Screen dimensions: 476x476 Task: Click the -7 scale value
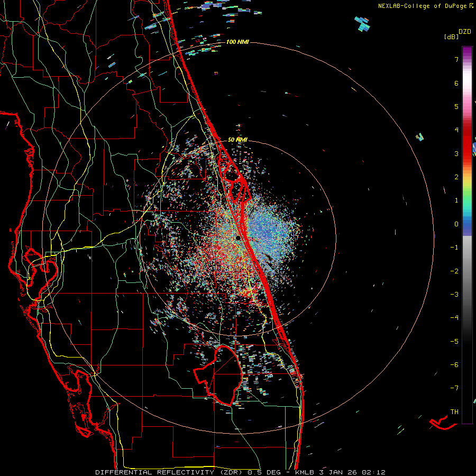454,388
